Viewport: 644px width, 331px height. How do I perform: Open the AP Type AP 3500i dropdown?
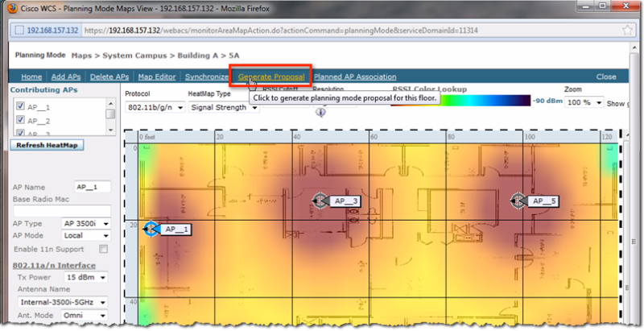point(86,224)
